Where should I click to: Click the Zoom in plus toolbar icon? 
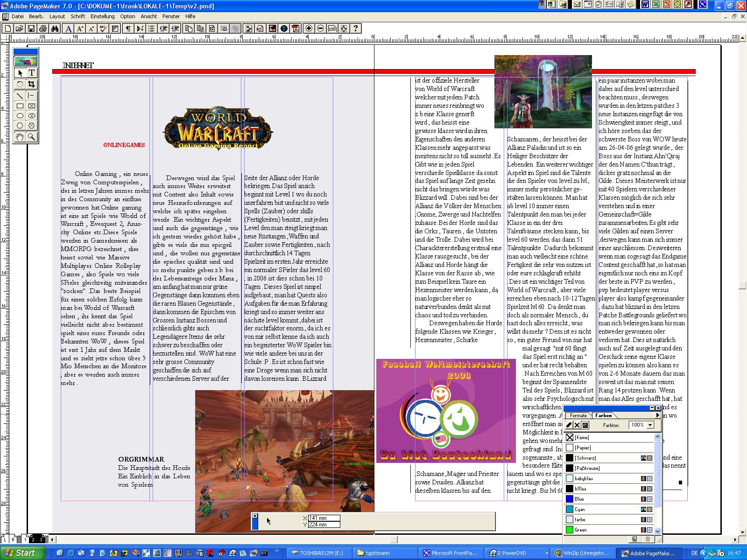309,28
